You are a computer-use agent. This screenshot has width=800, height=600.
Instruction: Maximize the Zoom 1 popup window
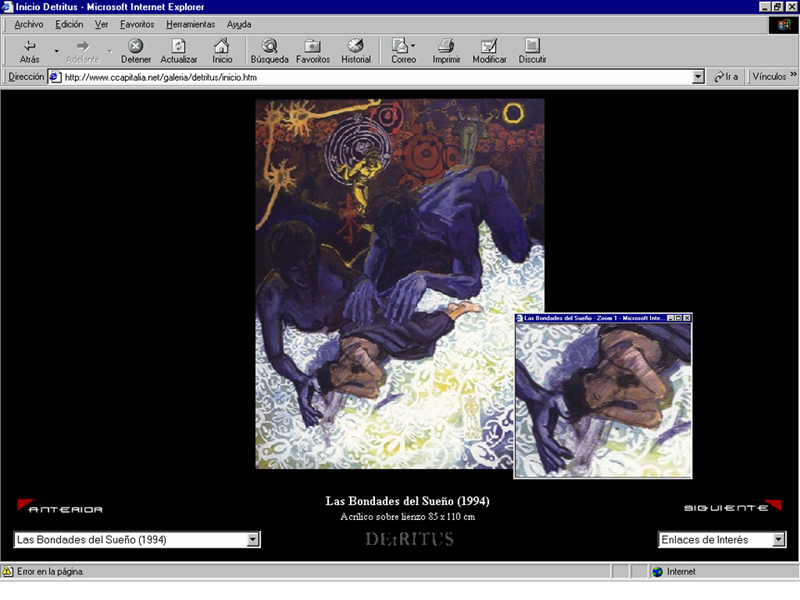[679, 318]
